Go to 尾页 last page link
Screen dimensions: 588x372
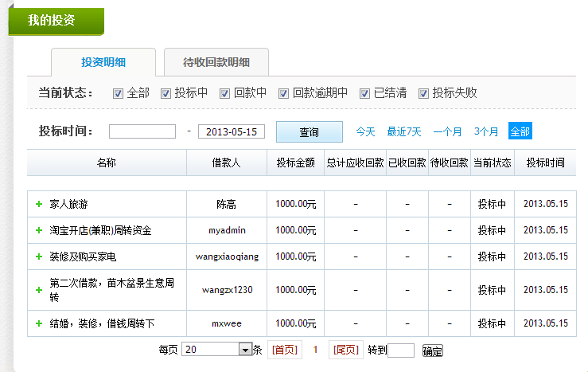[x=346, y=350]
